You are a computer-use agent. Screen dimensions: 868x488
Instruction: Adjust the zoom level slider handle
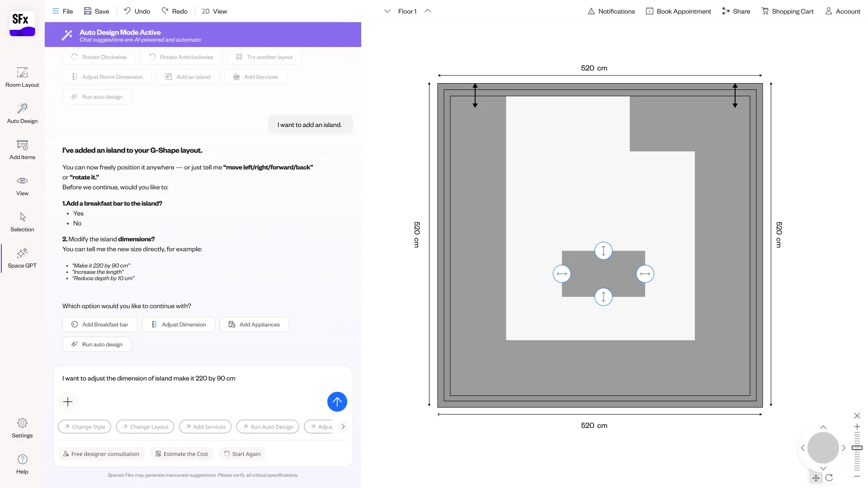pyautogui.click(x=857, y=448)
